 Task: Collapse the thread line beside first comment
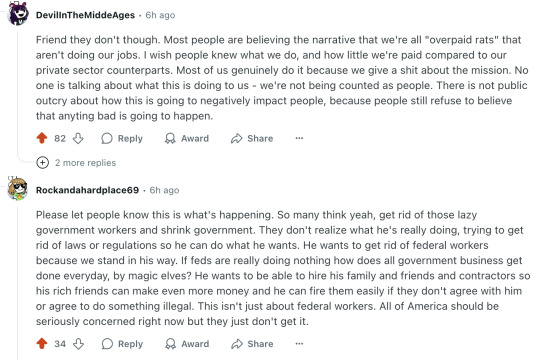[x=18, y=91]
